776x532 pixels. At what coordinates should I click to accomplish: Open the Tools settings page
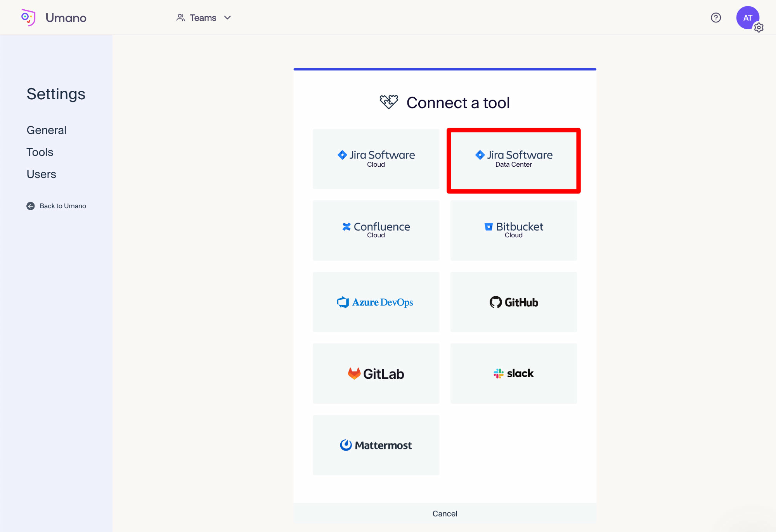pos(40,152)
